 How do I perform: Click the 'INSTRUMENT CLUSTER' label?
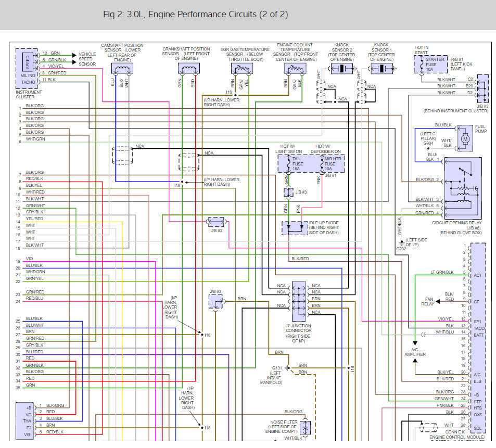pyautogui.click(x=29, y=95)
